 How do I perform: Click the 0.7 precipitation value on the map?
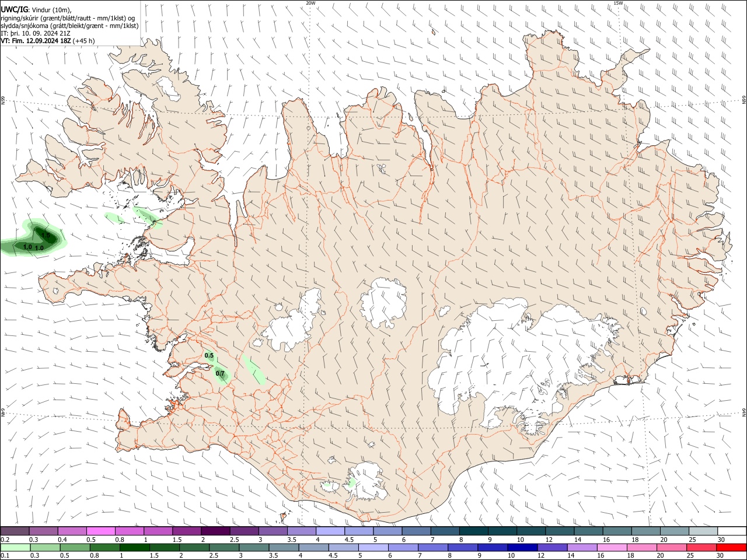[220, 373]
